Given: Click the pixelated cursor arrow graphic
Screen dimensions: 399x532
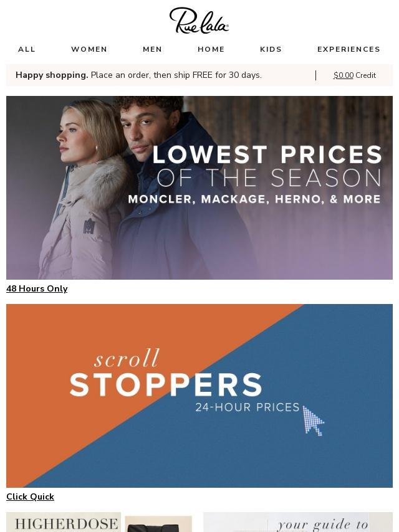Looking at the screenshot, I should (x=313, y=420).
